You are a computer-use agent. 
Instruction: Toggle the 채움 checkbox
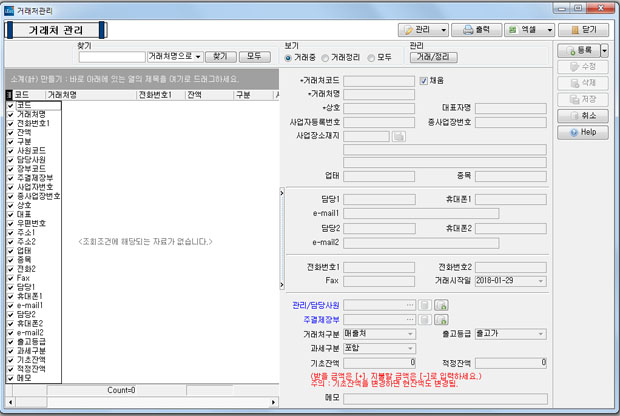424,81
